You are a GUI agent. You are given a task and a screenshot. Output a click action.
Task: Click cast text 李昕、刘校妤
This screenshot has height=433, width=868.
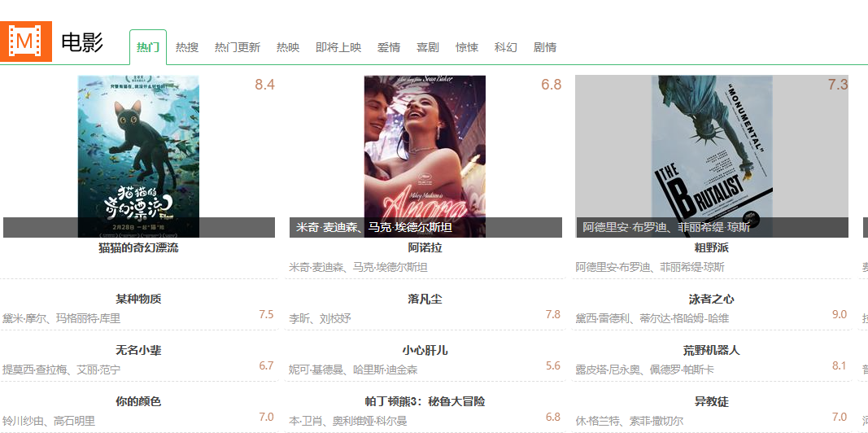click(x=320, y=318)
